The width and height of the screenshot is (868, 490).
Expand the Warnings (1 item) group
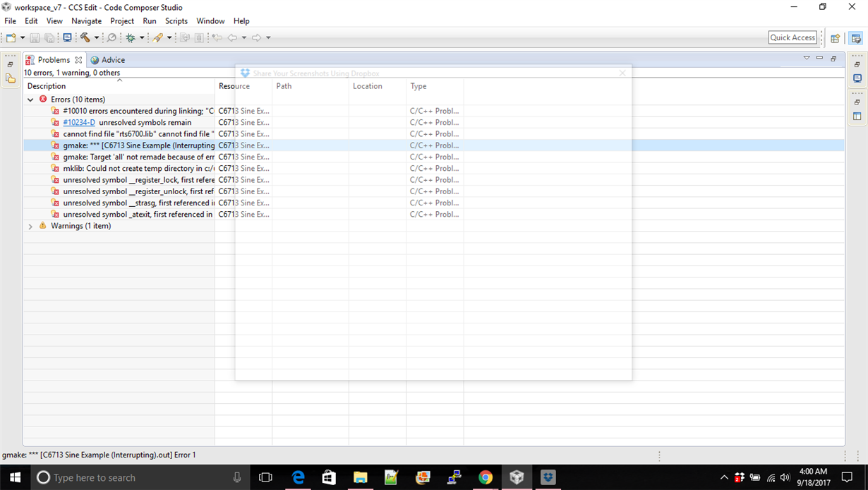30,226
